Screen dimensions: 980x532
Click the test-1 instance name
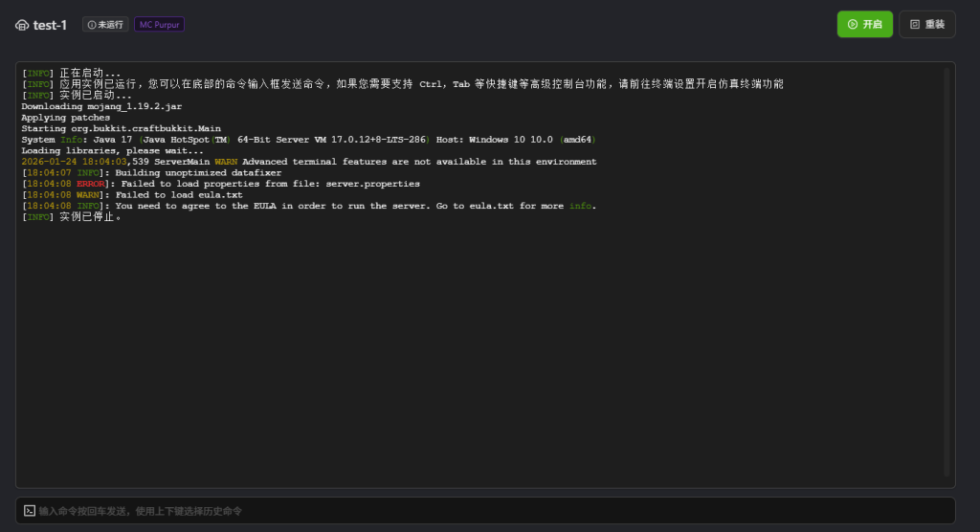[x=50, y=25]
